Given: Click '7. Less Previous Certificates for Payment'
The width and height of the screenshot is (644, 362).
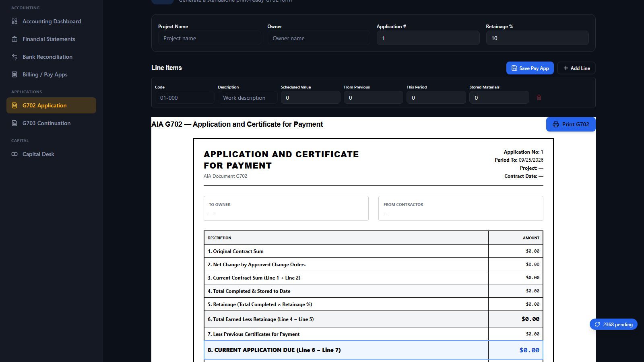Looking at the screenshot, I should point(374,334).
